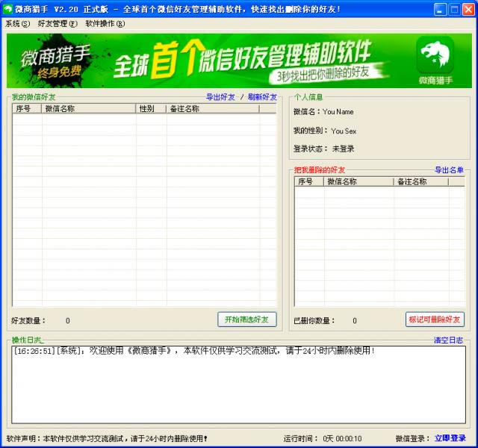
Task: Click the 已删你数量 counter value
Action: pos(355,320)
